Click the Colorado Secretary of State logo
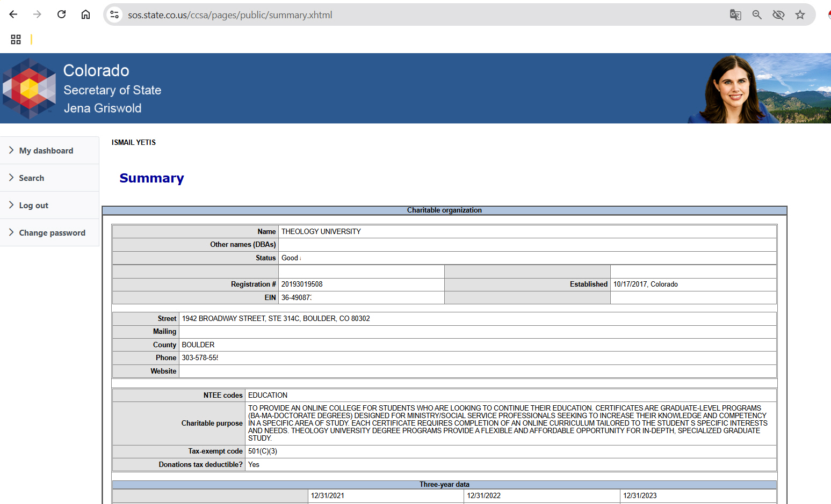Viewport: 831px width, 504px height. (x=30, y=89)
